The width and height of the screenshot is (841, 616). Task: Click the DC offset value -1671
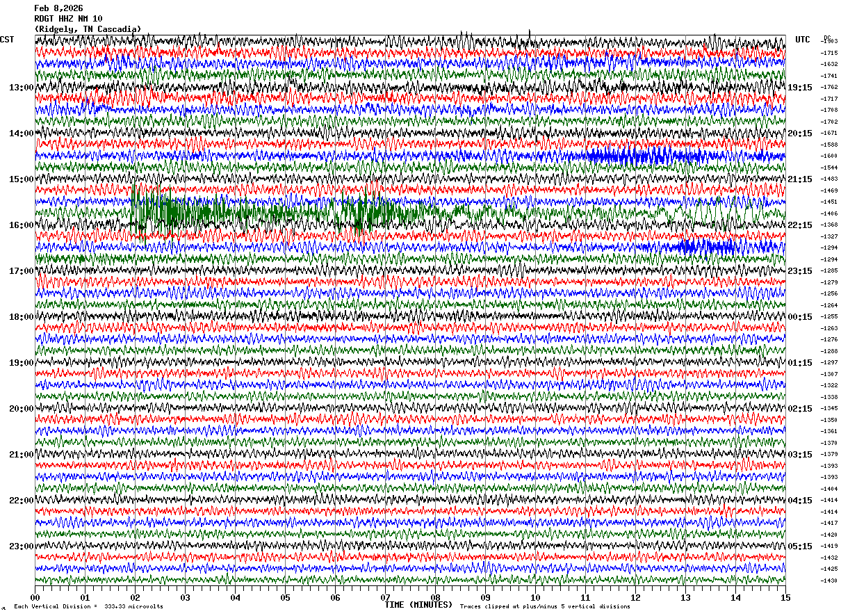[829, 133]
